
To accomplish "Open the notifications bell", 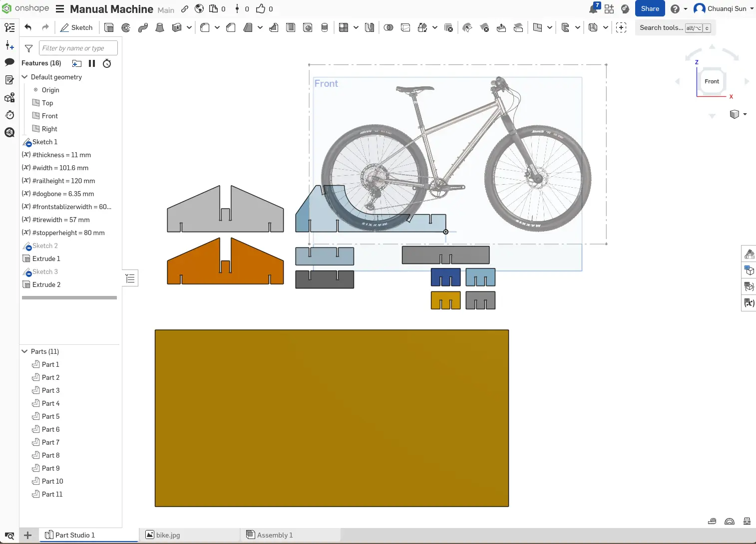I will 594,9.
